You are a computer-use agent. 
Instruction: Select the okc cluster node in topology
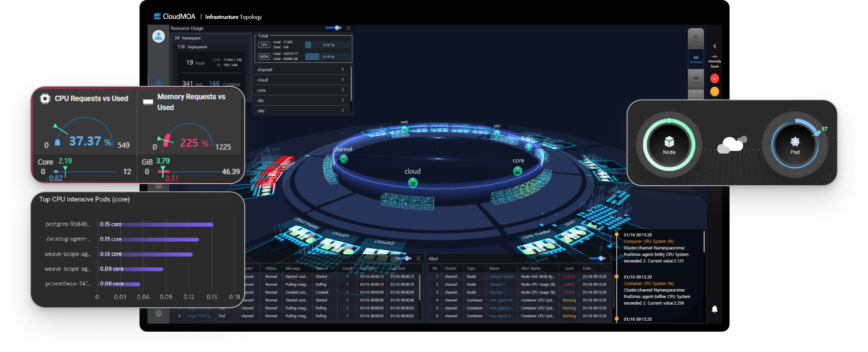point(497,133)
